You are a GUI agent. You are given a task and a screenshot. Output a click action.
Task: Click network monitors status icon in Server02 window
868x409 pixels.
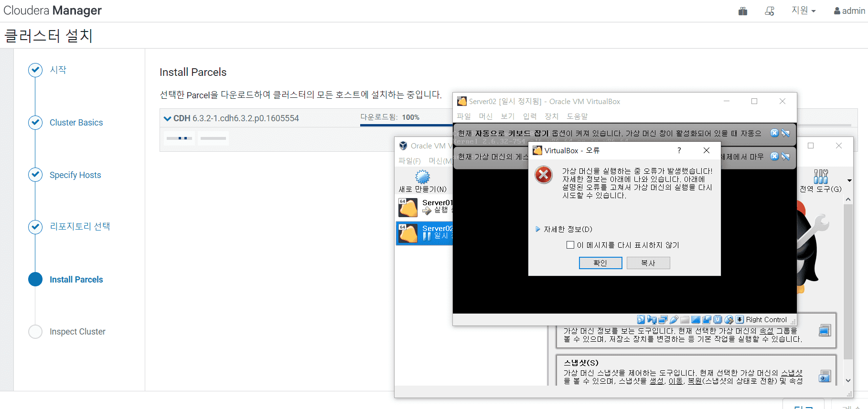pos(663,320)
